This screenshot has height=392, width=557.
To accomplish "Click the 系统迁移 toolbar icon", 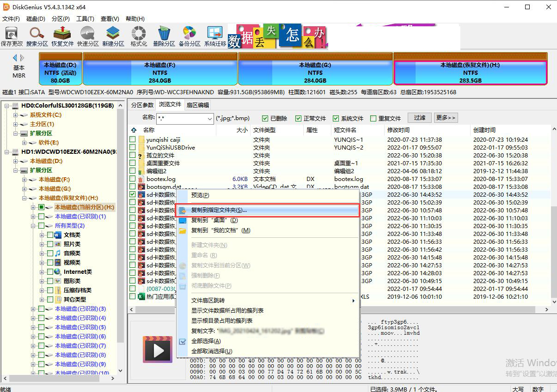I will click(x=215, y=33).
